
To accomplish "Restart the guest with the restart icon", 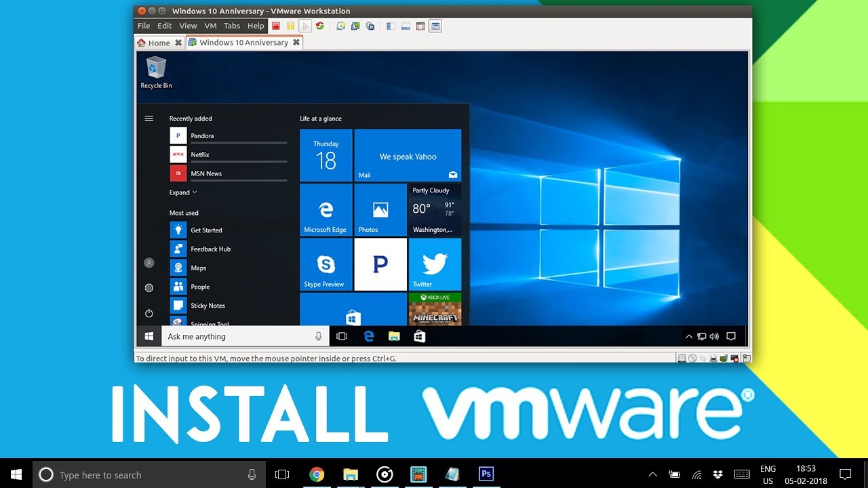I will [319, 26].
